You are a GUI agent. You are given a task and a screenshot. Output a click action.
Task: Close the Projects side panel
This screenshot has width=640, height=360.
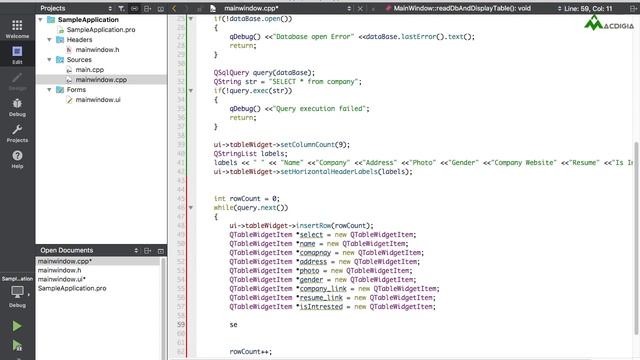pos(160,8)
